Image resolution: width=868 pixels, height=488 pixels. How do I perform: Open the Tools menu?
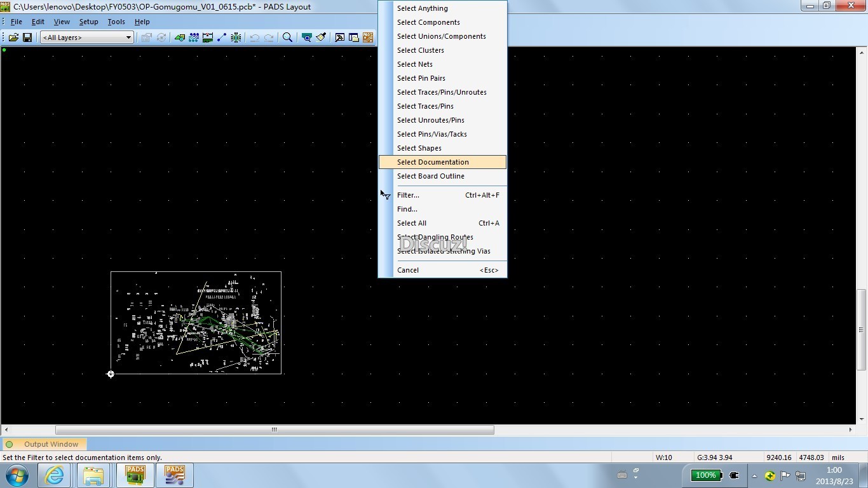[116, 22]
